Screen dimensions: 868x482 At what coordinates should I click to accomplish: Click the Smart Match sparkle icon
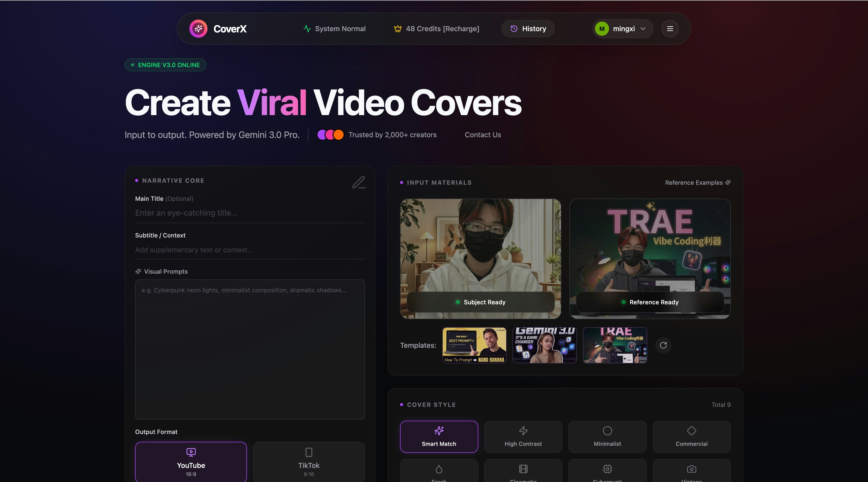coord(439,430)
